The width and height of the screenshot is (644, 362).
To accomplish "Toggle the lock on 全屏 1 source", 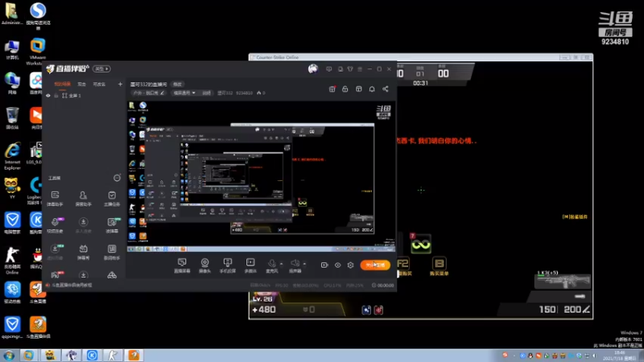I will (x=56, y=96).
